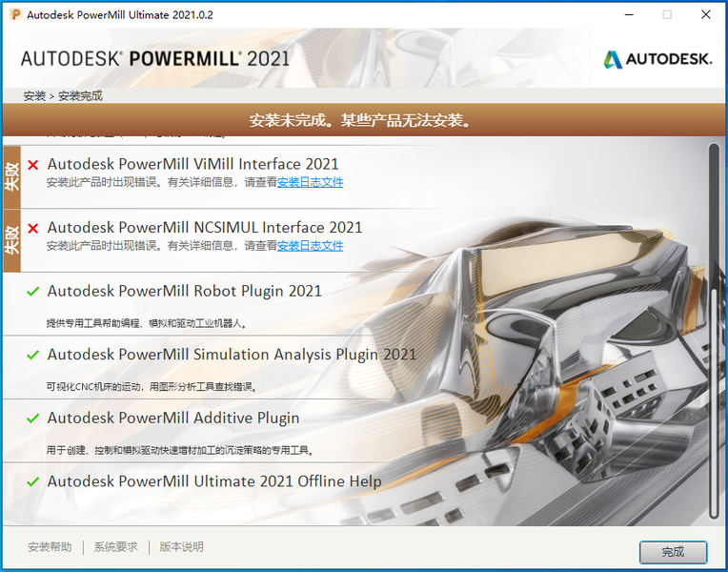Viewport: 728px width, 572px height.
Task: Minimize the PowerMill installer window
Action: pos(629,14)
